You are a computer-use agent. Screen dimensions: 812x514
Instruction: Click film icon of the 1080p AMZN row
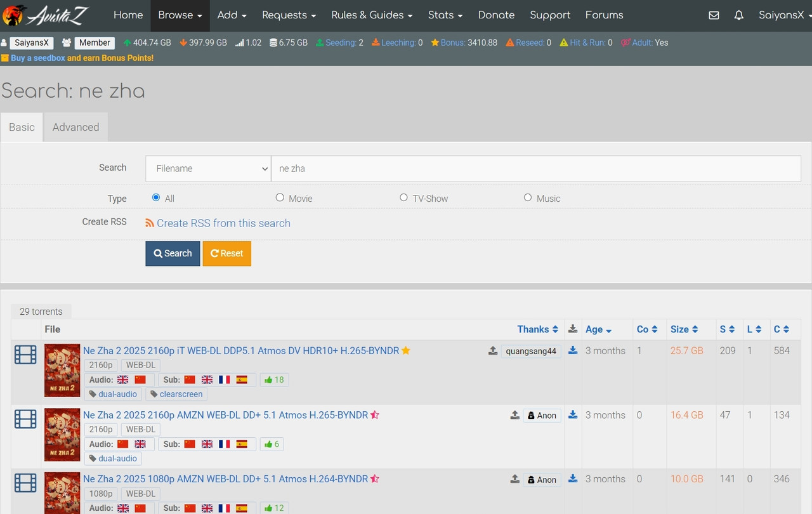point(25,483)
